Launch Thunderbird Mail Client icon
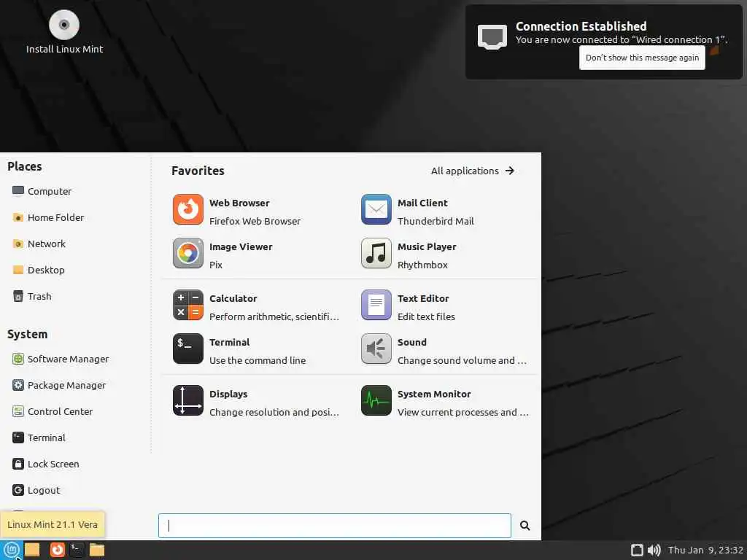 376,209
